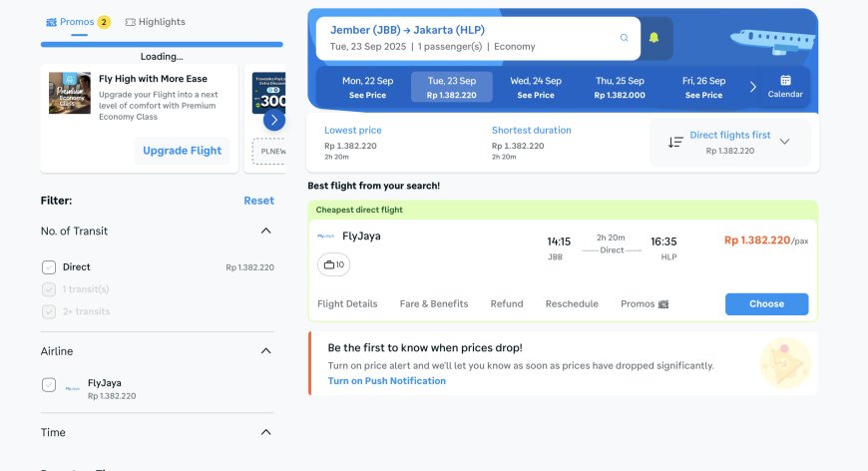
Task: Click the Rp 1.382.220/pax price text
Action: (766, 240)
